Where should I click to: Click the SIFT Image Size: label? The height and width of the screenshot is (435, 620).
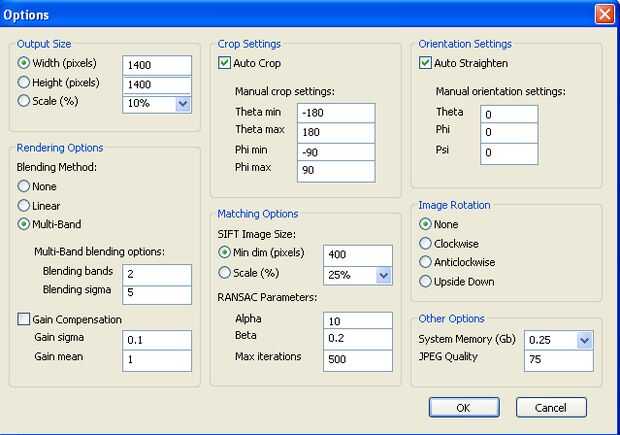pyautogui.click(x=257, y=235)
